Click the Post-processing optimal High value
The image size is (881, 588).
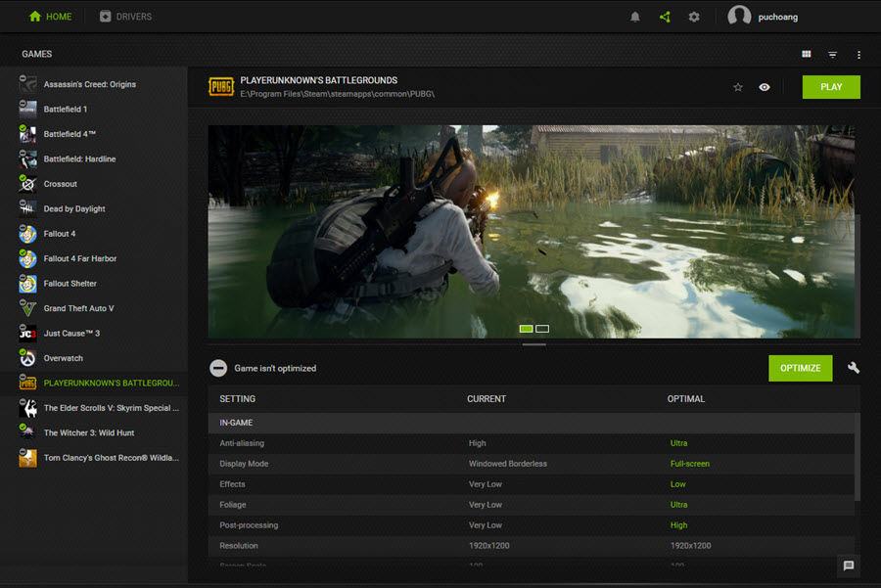click(678, 525)
